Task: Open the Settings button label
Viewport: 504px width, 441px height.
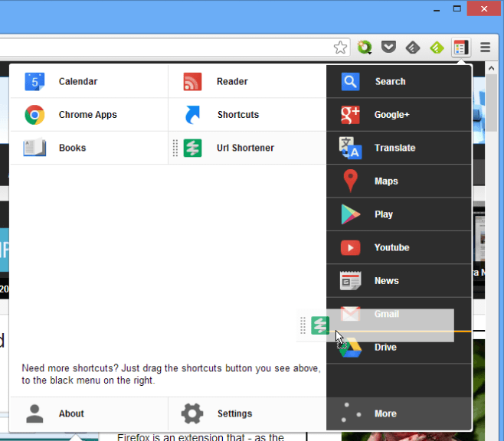Action: [234, 413]
